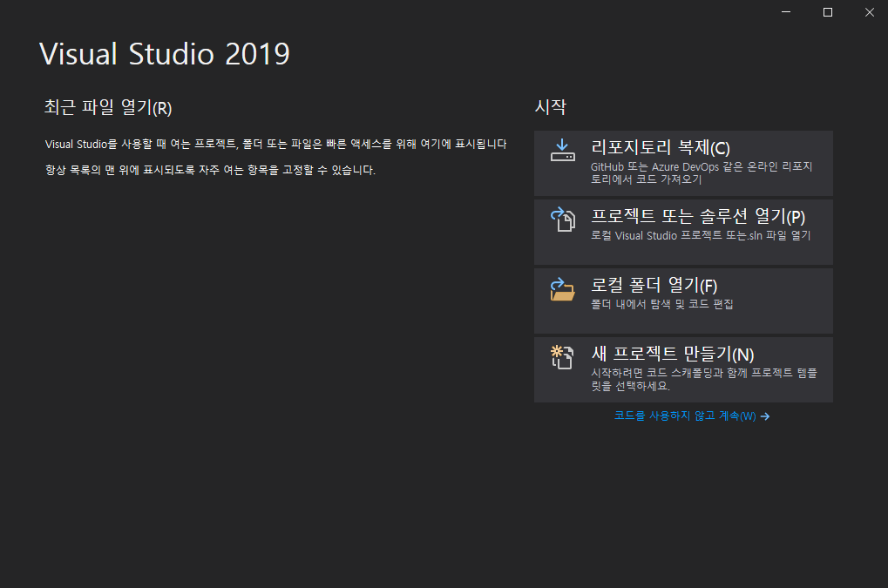
Task: Click the arrow next to 코드를 사용하지 않고 계속
Action: (765, 416)
